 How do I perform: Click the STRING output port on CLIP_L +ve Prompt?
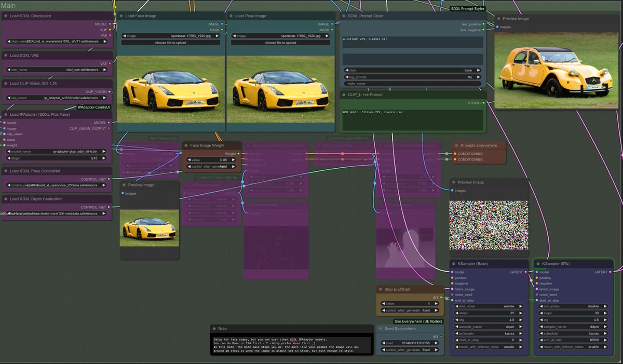coord(483,103)
